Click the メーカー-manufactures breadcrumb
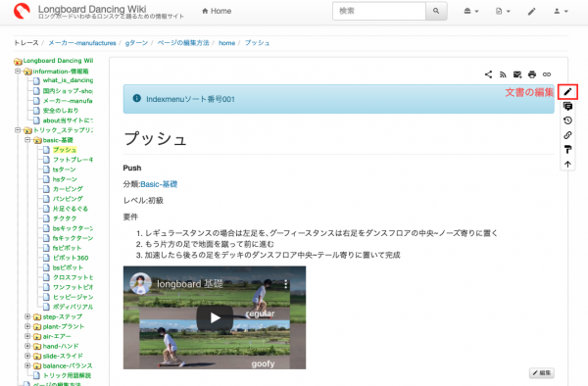 pos(82,43)
